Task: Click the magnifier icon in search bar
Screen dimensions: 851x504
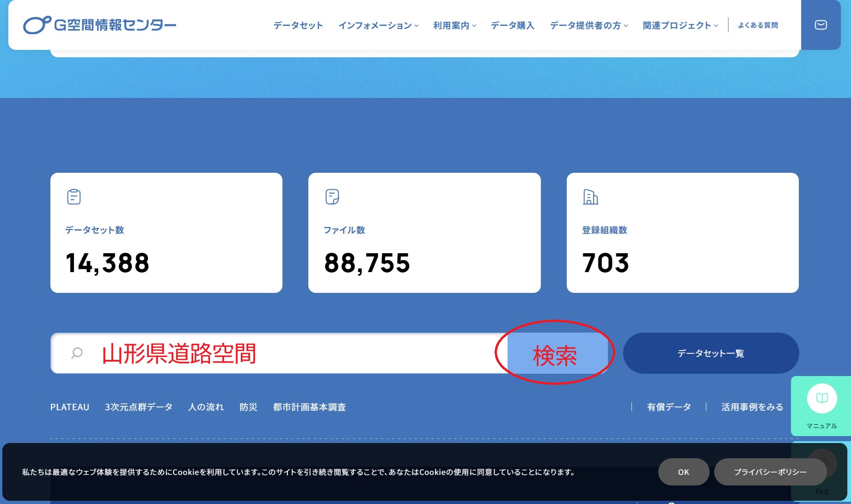Action: [x=77, y=352]
